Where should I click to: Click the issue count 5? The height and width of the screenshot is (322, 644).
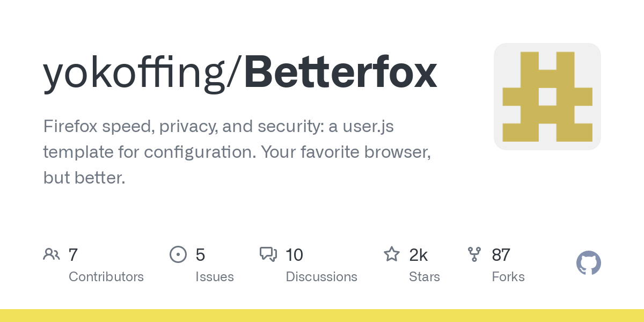(x=200, y=254)
